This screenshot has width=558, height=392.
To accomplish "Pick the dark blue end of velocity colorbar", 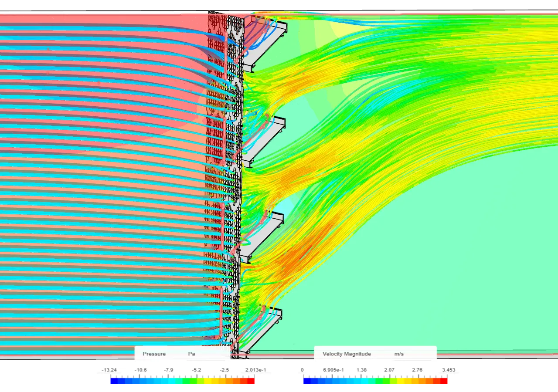I will click(x=306, y=381).
